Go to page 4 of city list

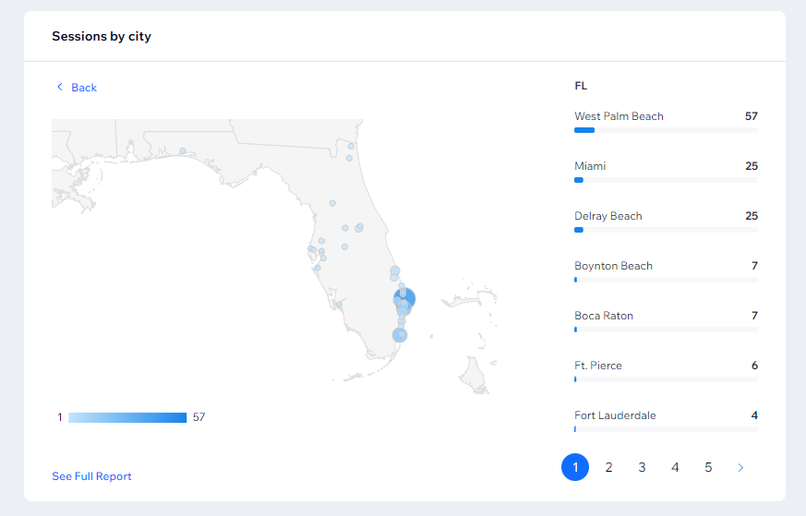pyautogui.click(x=675, y=467)
